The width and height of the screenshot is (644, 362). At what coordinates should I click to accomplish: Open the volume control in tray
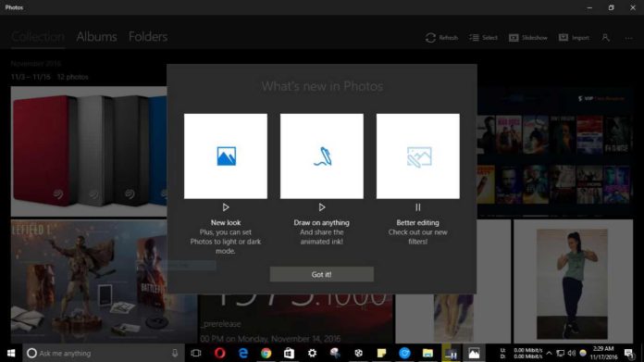(571, 353)
